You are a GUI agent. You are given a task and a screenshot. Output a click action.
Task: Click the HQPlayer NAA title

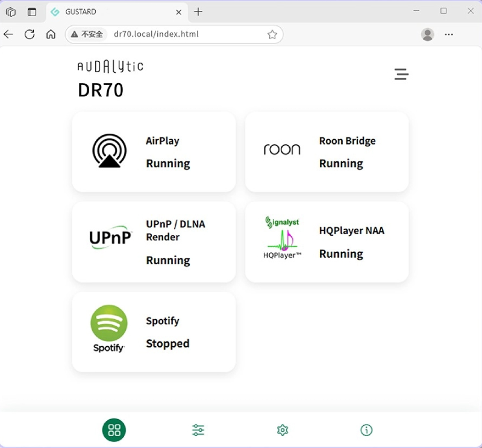coord(352,231)
